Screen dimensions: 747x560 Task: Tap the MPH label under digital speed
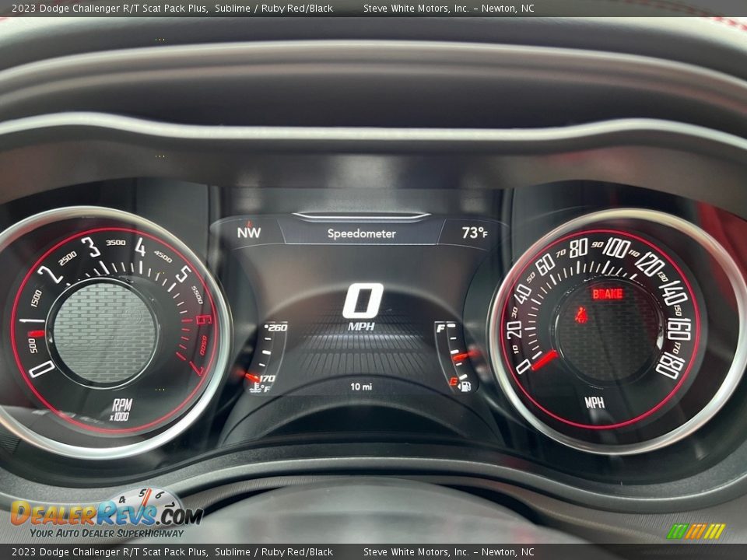(361, 327)
